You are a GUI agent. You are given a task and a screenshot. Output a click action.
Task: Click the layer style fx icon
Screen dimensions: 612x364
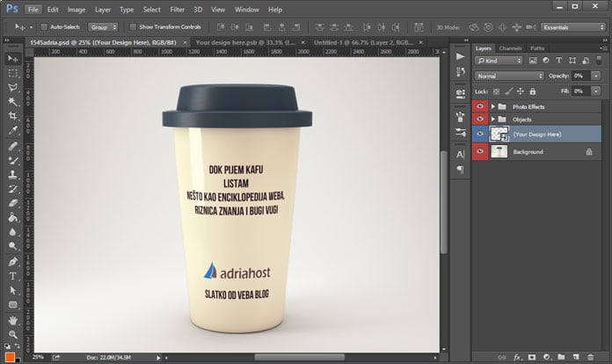tap(517, 357)
